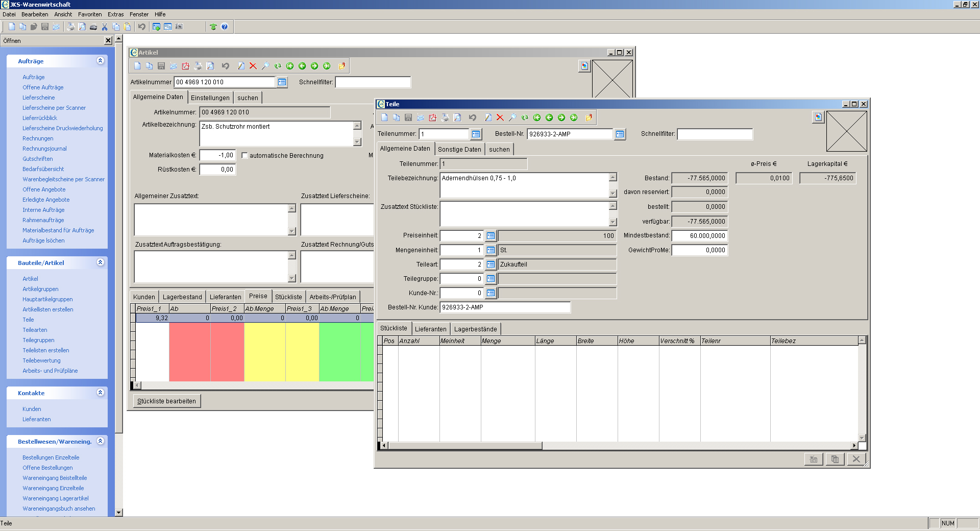The width and height of the screenshot is (980, 531).
Task: Open the Favoriten menu
Action: point(90,14)
